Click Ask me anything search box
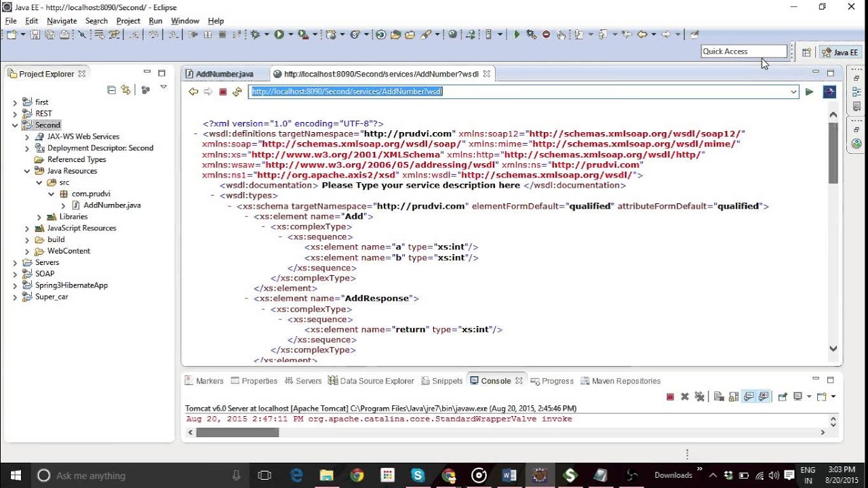The image size is (868, 488). coord(140,476)
